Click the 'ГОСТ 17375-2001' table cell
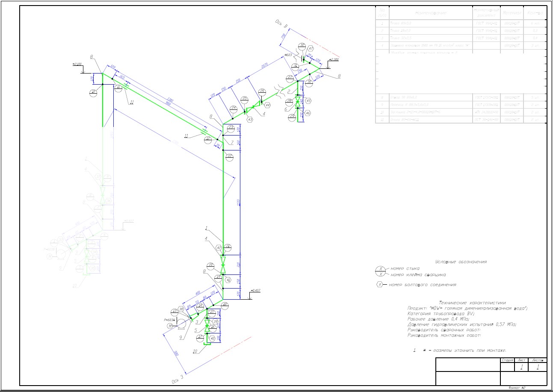The width and height of the screenshot is (553, 392). [487, 97]
